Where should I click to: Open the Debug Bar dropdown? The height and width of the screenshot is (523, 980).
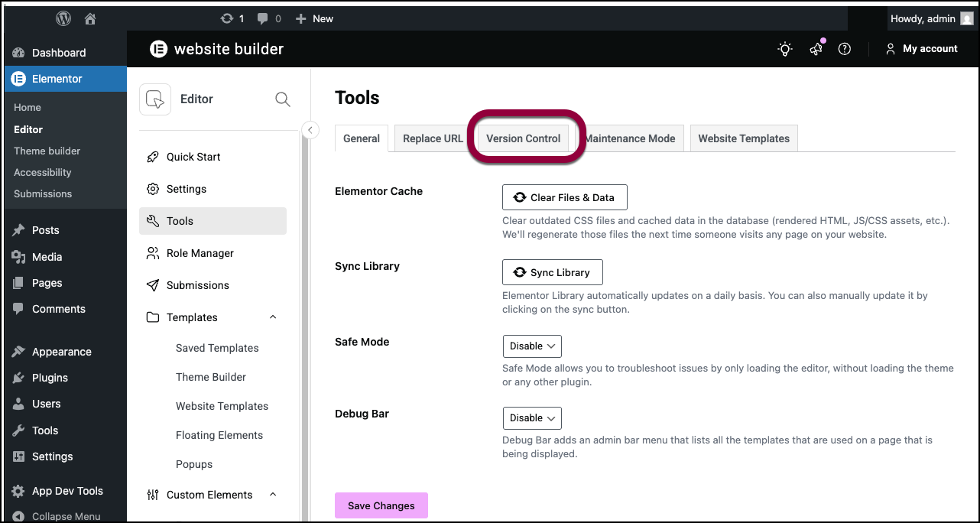pos(532,418)
